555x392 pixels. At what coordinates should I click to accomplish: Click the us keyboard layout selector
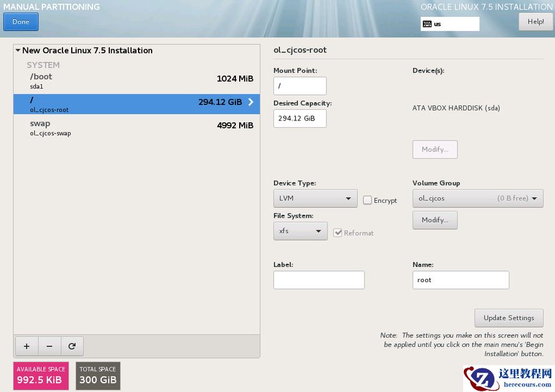point(450,24)
